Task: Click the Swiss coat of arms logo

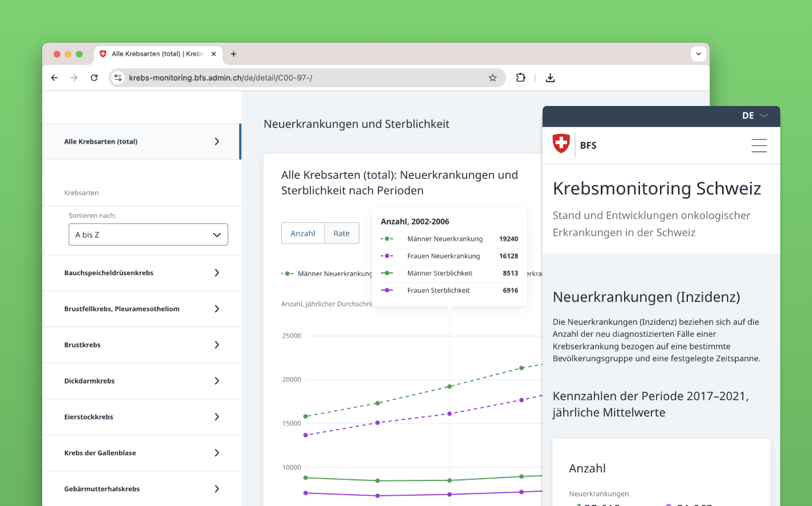Action: coord(561,144)
